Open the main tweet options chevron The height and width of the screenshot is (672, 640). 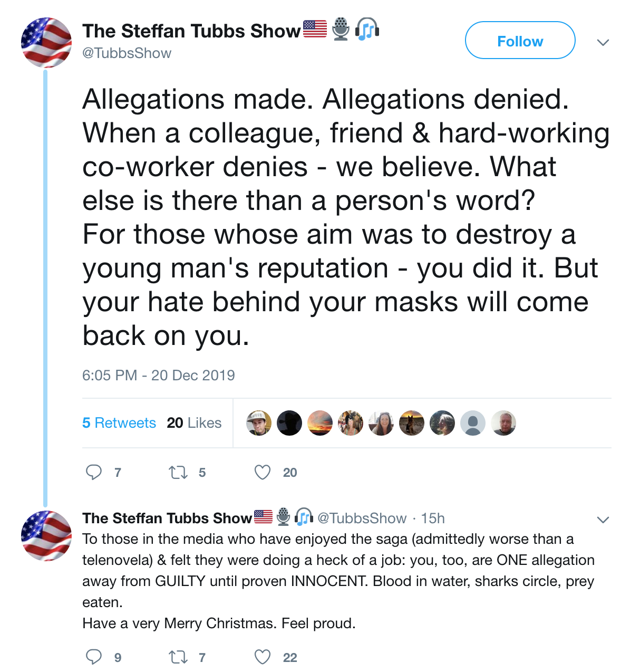pyautogui.click(x=603, y=42)
